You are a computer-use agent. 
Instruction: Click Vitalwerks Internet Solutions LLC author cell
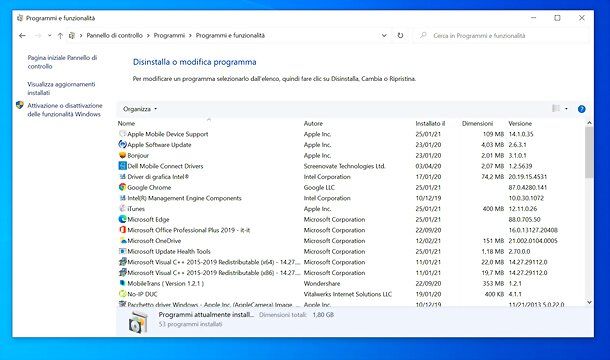click(x=348, y=294)
